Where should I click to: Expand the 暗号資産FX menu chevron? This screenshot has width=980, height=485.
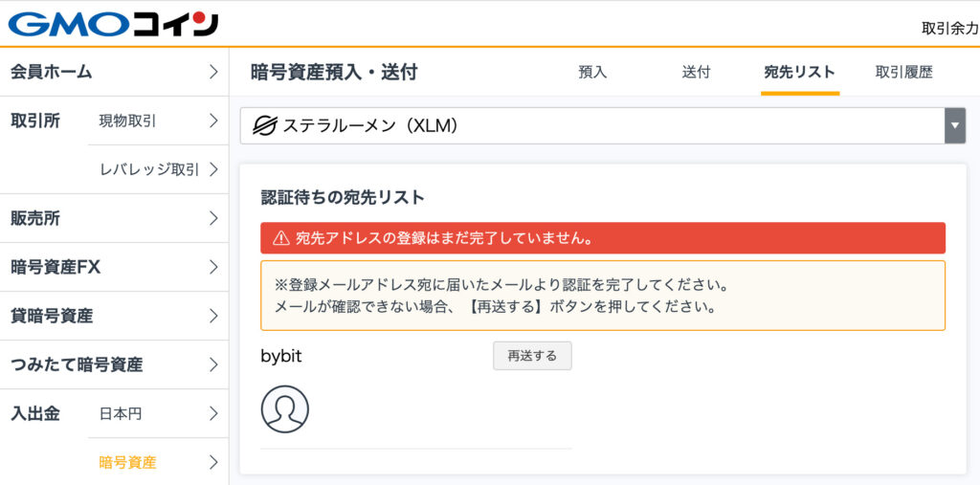[213, 267]
